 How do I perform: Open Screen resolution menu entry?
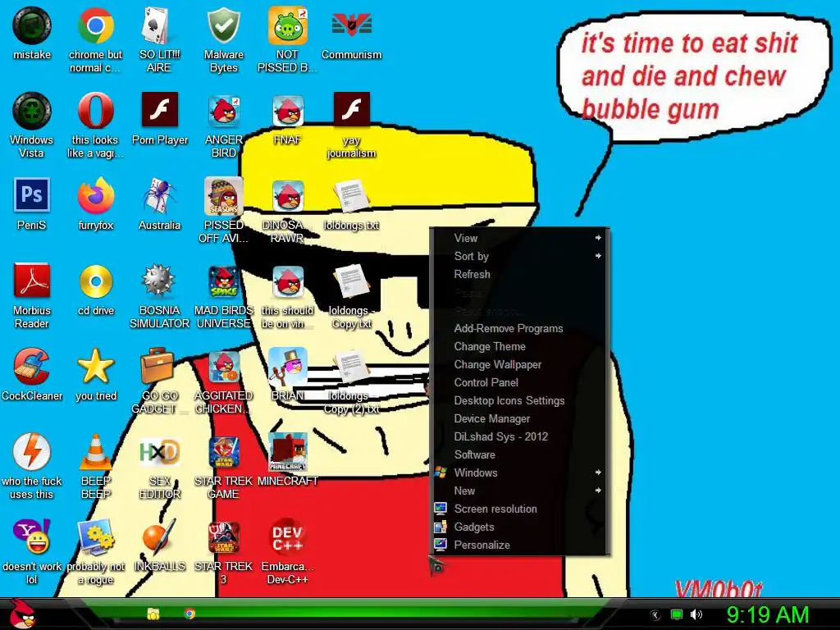click(519, 509)
